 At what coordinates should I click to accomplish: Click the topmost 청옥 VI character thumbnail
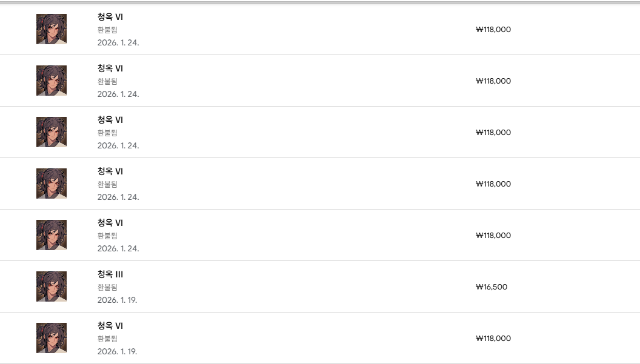52,29
